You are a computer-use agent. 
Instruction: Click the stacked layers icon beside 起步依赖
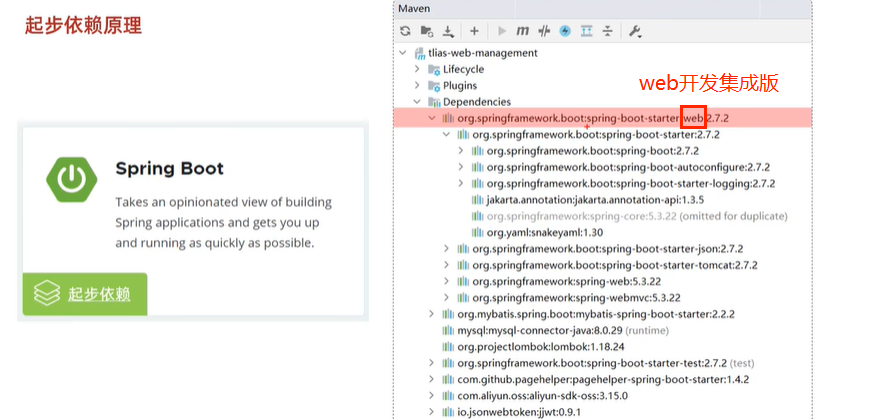pos(46,293)
